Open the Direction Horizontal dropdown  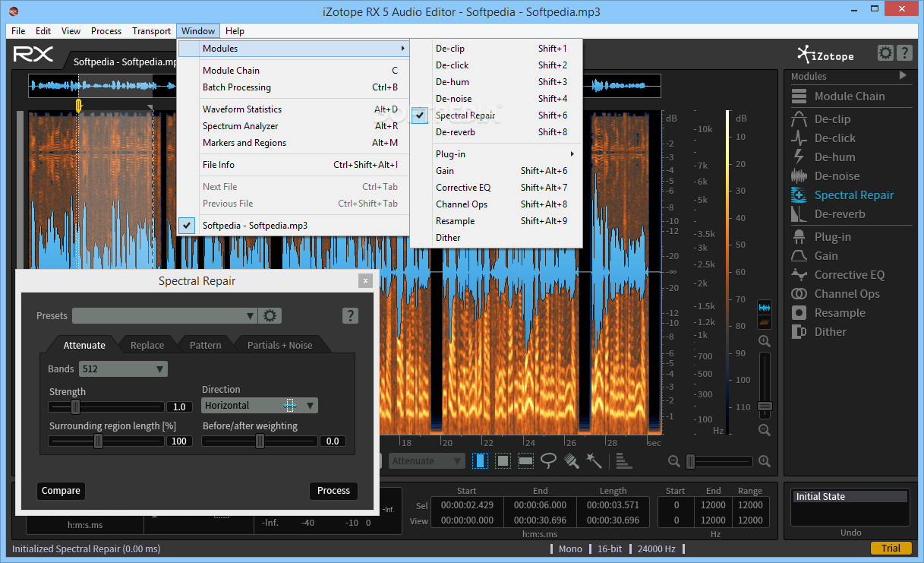click(260, 406)
